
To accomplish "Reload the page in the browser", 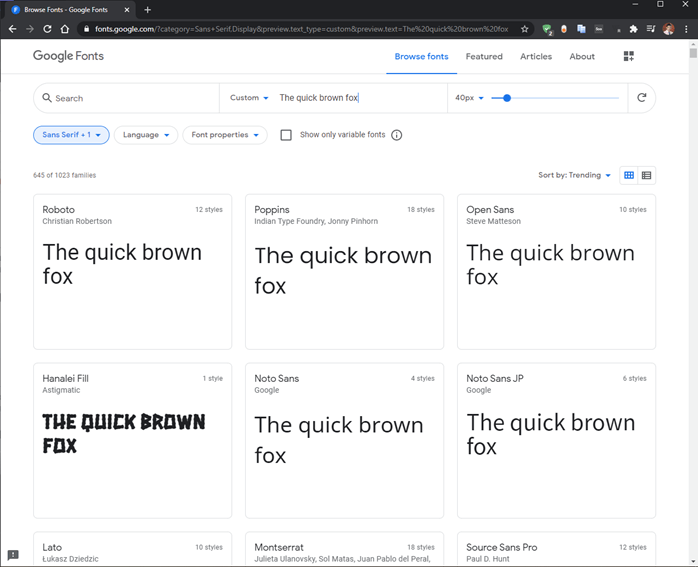I will 47,29.
